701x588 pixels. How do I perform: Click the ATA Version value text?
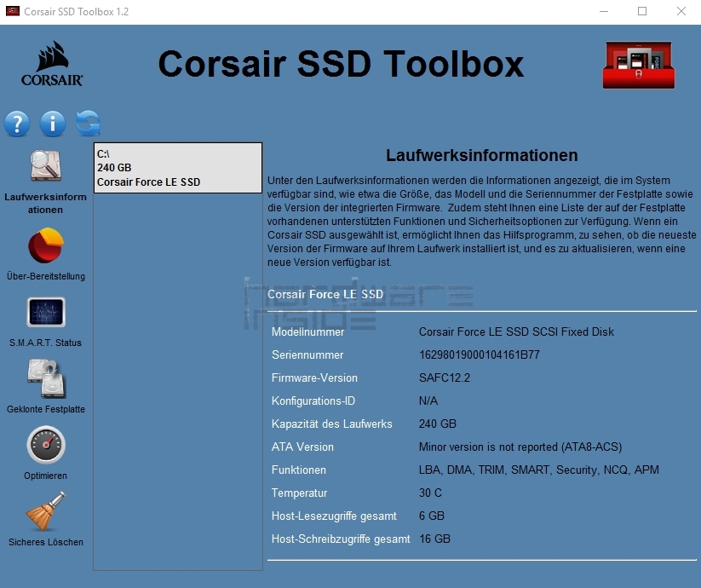coord(520,447)
